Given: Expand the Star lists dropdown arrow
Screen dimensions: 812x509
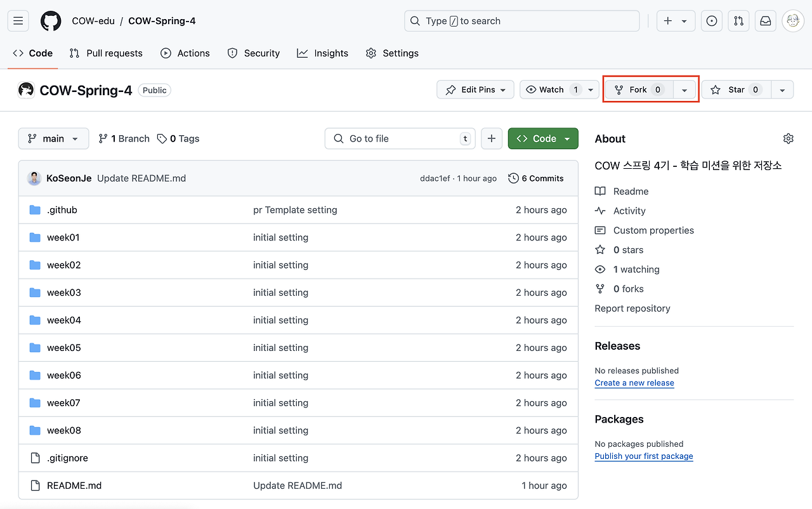Looking at the screenshot, I should pos(782,89).
